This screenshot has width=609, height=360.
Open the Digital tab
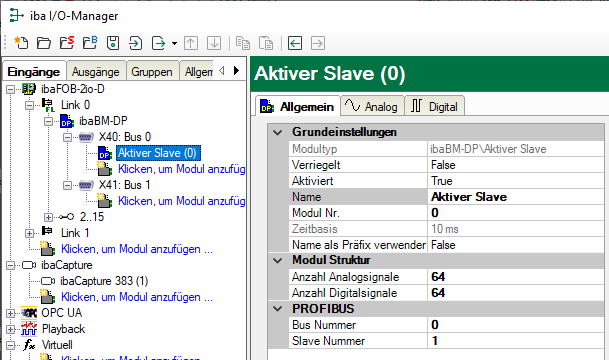click(x=435, y=106)
